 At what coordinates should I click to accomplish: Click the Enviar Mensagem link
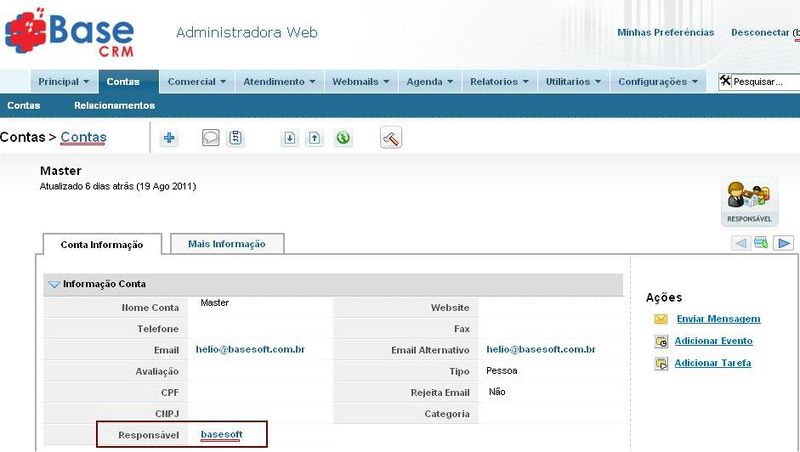(x=718, y=319)
